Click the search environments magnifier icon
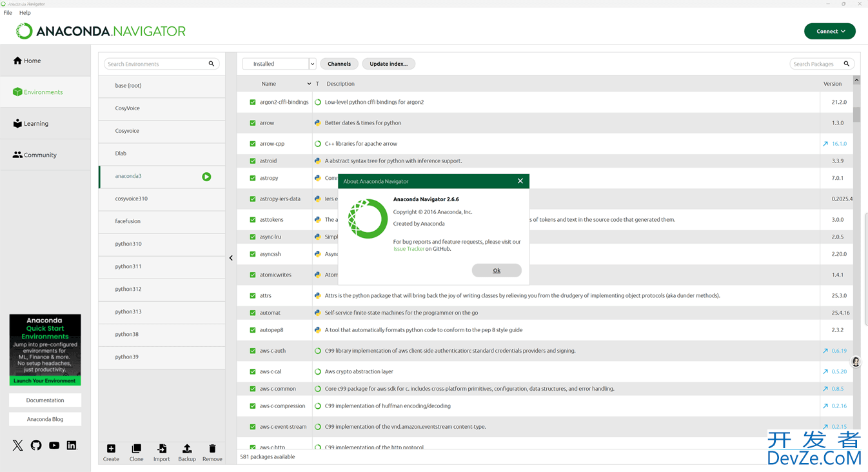 click(211, 64)
